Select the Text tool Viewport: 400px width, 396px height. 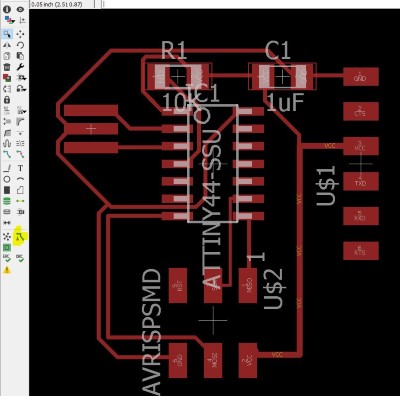(21, 168)
